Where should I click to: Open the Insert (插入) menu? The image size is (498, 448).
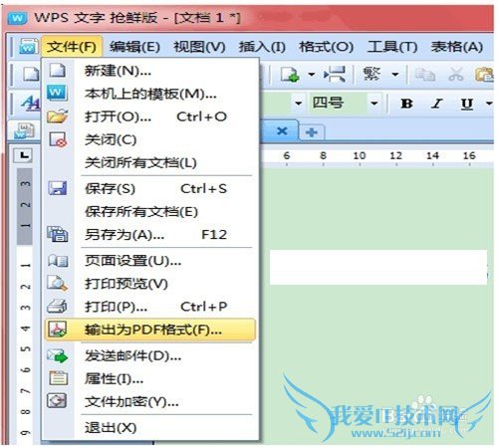coord(262,47)
